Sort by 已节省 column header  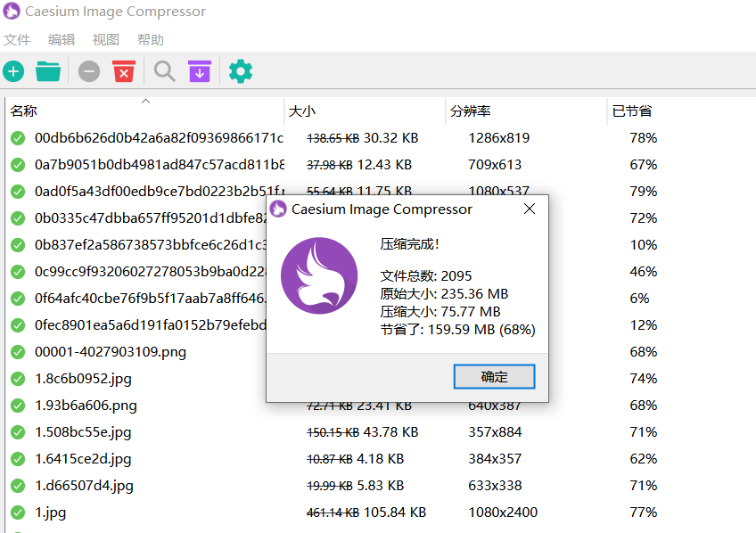click(x=631, y=111)
